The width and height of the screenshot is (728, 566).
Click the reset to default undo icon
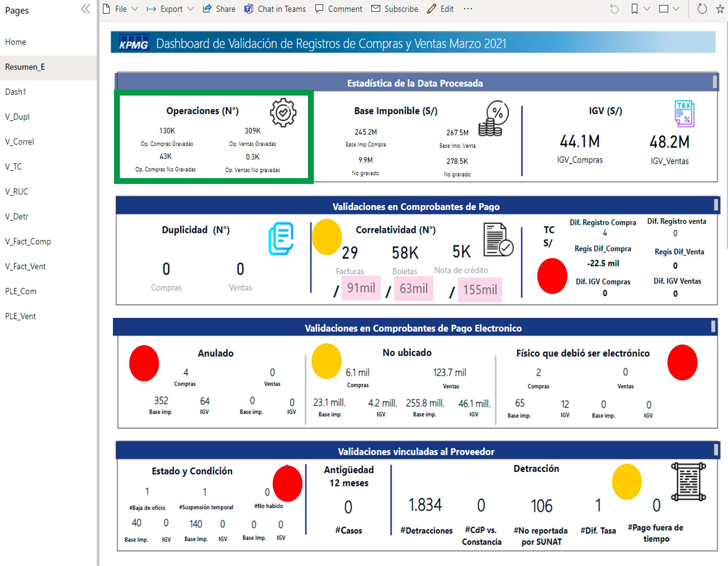[614, 9]
